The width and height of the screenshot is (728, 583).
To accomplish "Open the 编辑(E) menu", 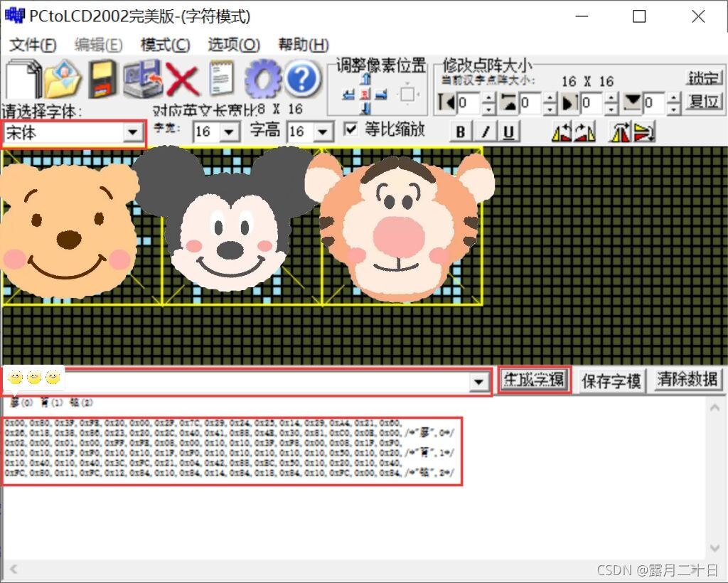I will (x=98, y=45).
